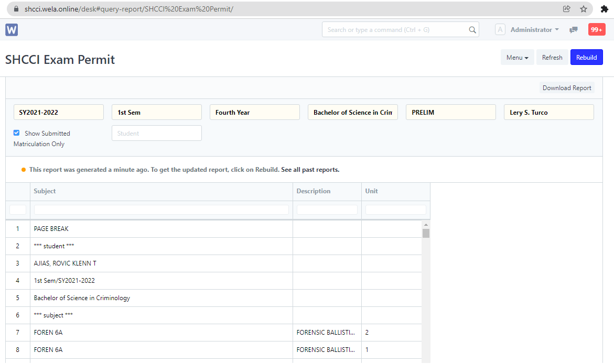614x364 pixels.
Task: Open the browser extensions puzzle icon
Action: [604, 9]
